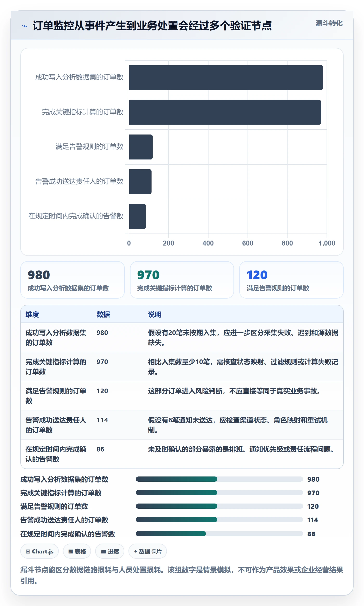
Task: Click the table value 980
Action: 102,333
